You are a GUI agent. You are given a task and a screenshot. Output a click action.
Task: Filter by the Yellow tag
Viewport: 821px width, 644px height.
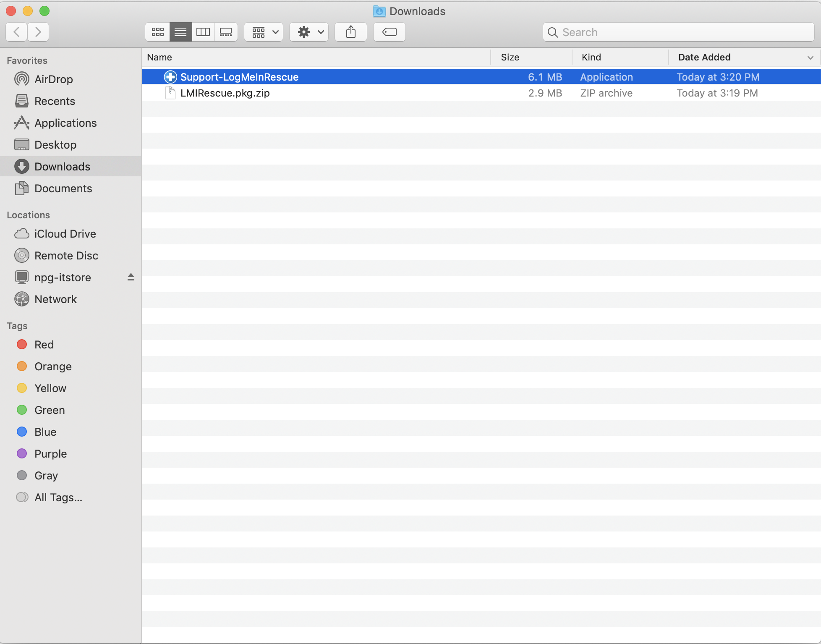(x=71, y=388)
